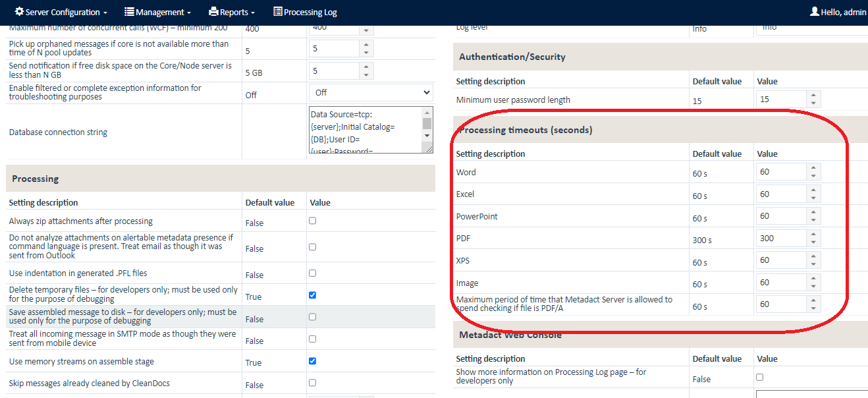The image size is (868, 398).
Task: Increase PDF/A check timeout with up arrow
Action: pos(814,300)
